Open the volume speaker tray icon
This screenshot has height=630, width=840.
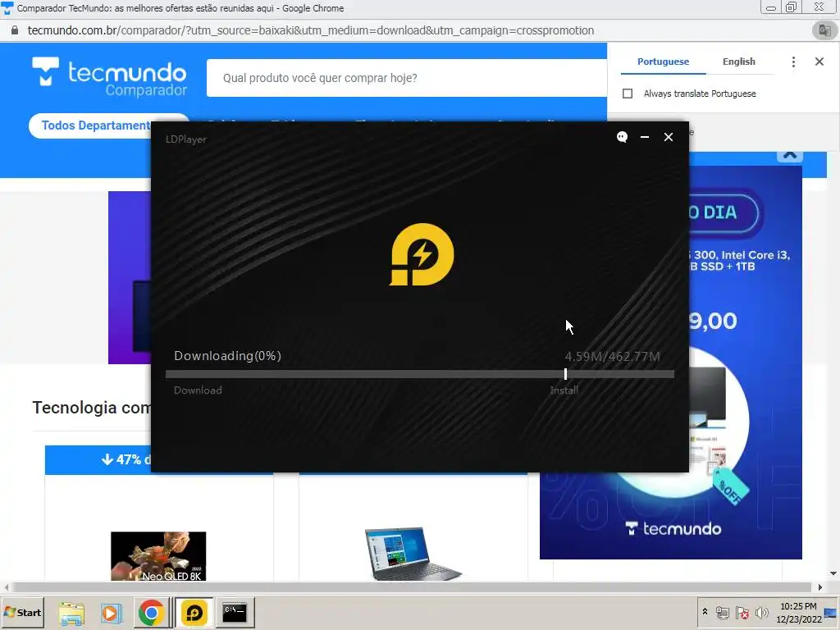click(761, 612)
